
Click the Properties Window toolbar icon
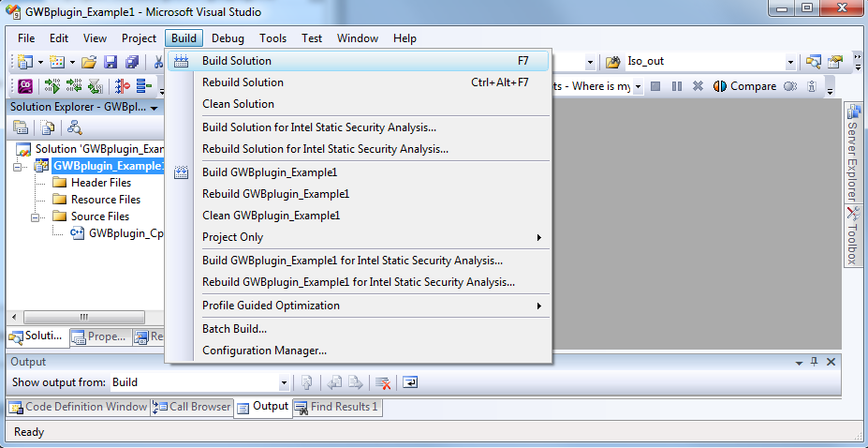click(x=835, y=62)
